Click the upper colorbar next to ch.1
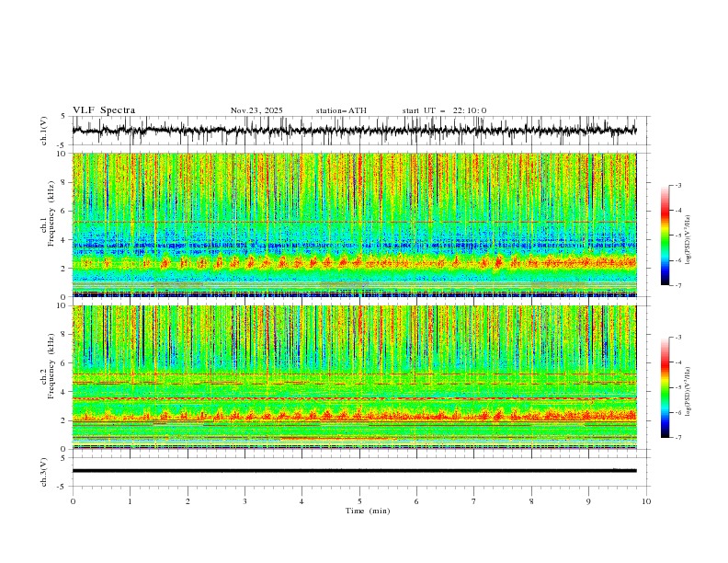The height and width of the screenshot is (563, 728). 665,236
